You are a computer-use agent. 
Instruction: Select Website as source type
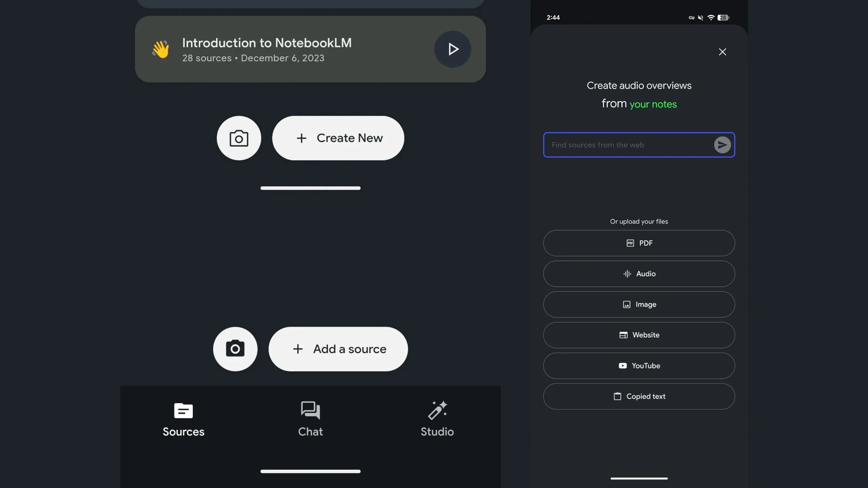[x=639, y=335]
